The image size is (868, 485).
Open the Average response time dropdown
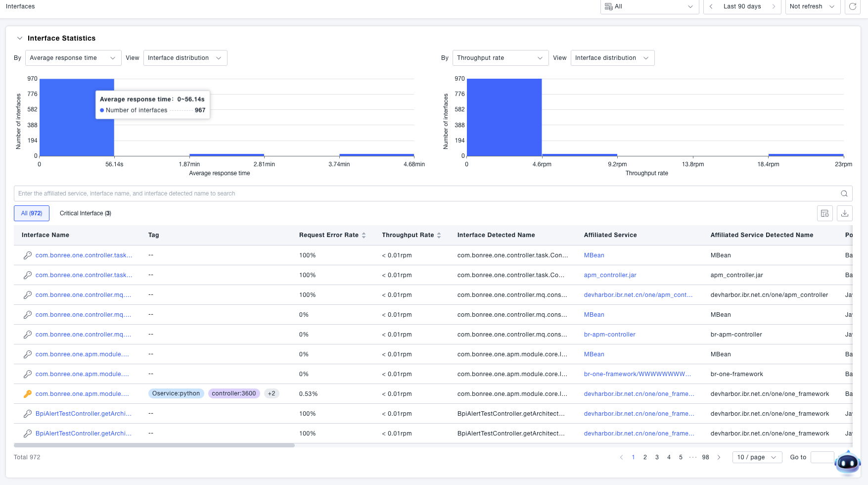point(73,58)
